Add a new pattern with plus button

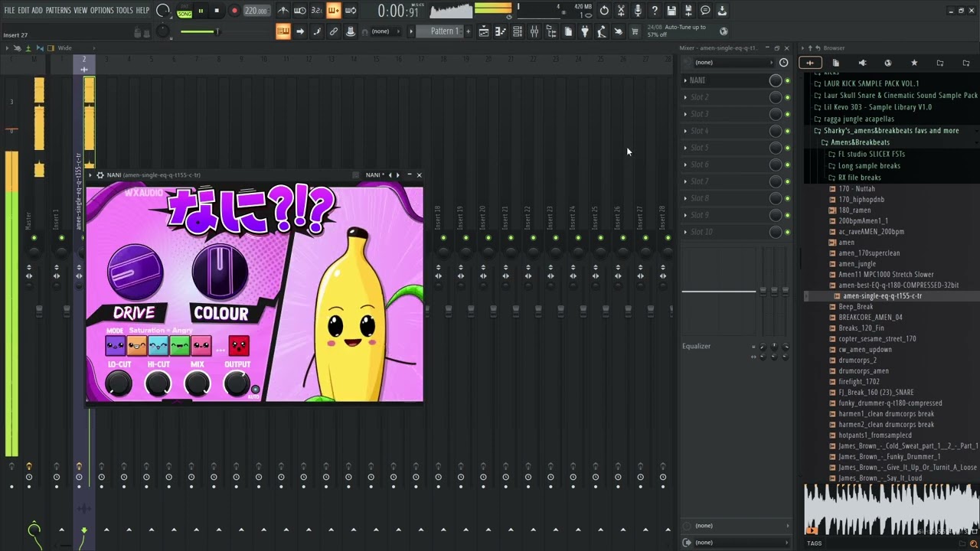469,31
